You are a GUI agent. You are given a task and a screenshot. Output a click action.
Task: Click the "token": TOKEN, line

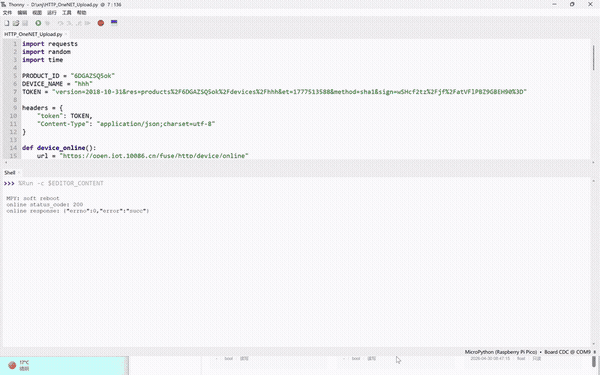(65, 116)
